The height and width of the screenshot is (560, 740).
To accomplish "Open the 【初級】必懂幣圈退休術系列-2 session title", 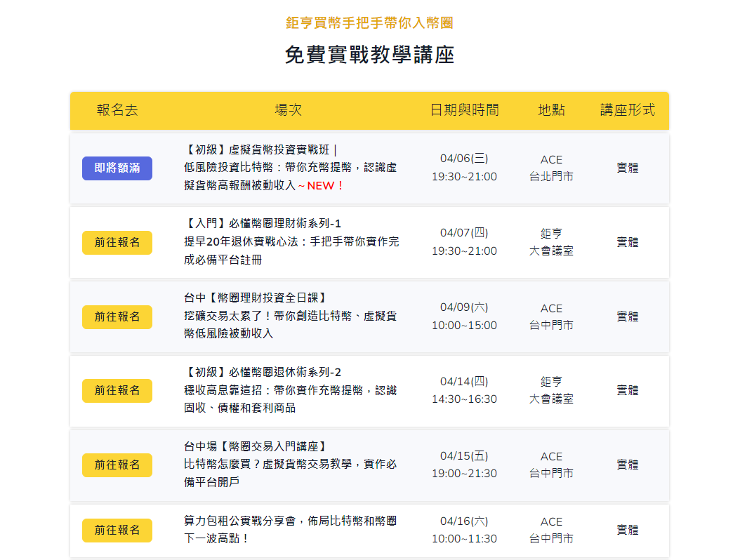I will click(263, 373).
